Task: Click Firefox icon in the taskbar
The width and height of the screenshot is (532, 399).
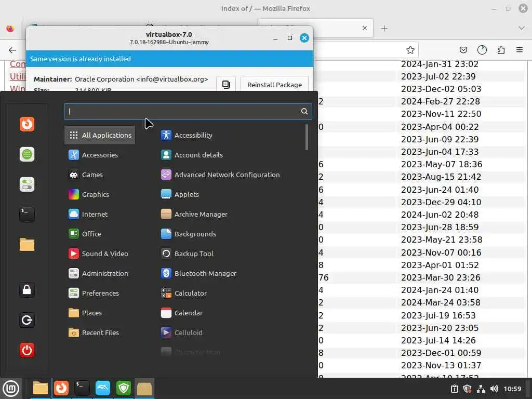Action: (x=61, y=388)
